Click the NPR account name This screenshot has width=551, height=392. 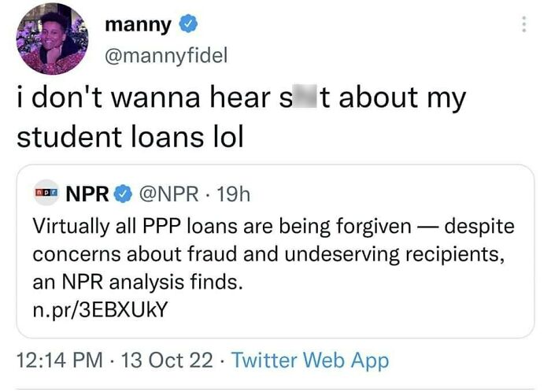click(x=85, y=193)
